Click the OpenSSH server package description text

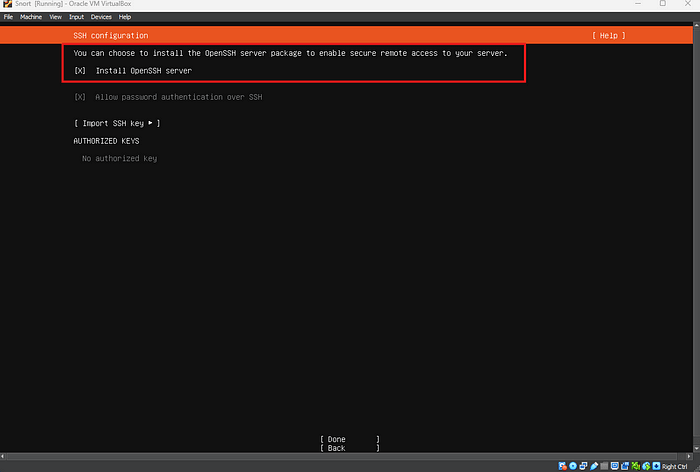[290, 53]
